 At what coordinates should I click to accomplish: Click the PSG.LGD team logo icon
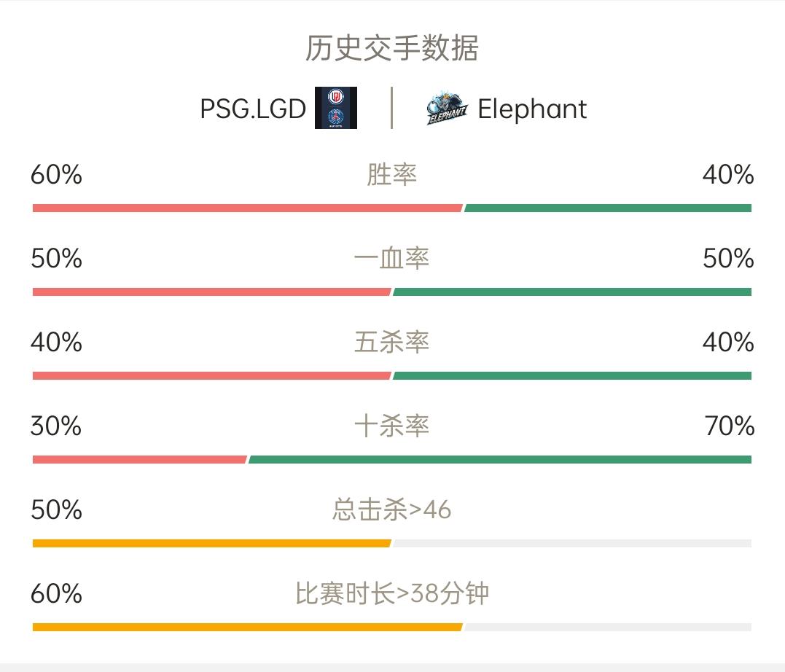point(335,108)
